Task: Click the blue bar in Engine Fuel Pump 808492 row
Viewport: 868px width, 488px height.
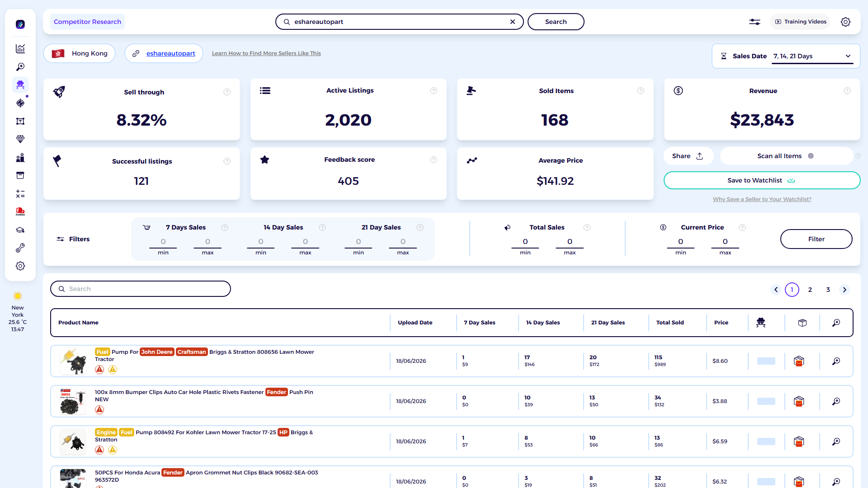Action: tap(766, 441)
